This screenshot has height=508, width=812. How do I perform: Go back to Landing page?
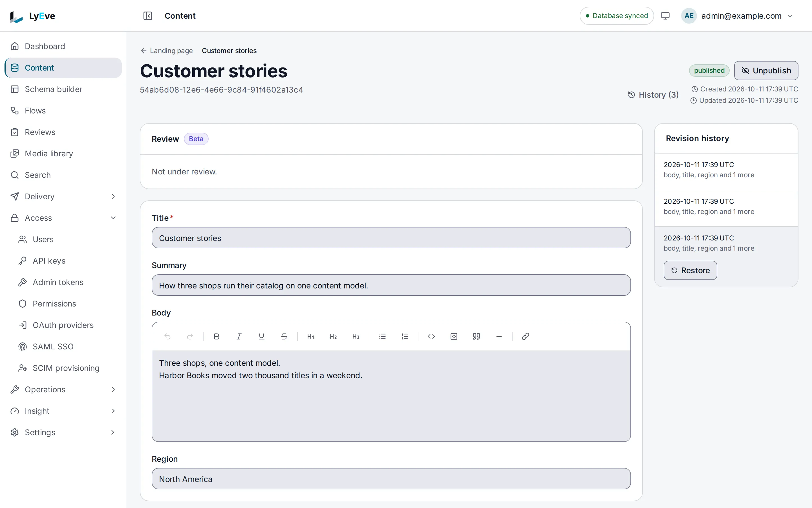167,51
